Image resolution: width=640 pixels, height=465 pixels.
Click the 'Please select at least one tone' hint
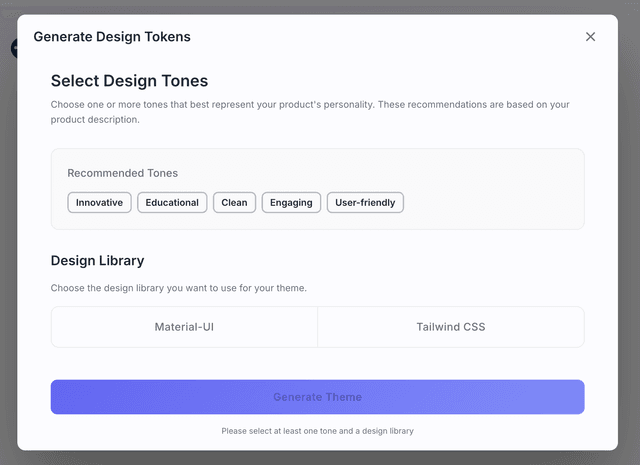[318, 431]
